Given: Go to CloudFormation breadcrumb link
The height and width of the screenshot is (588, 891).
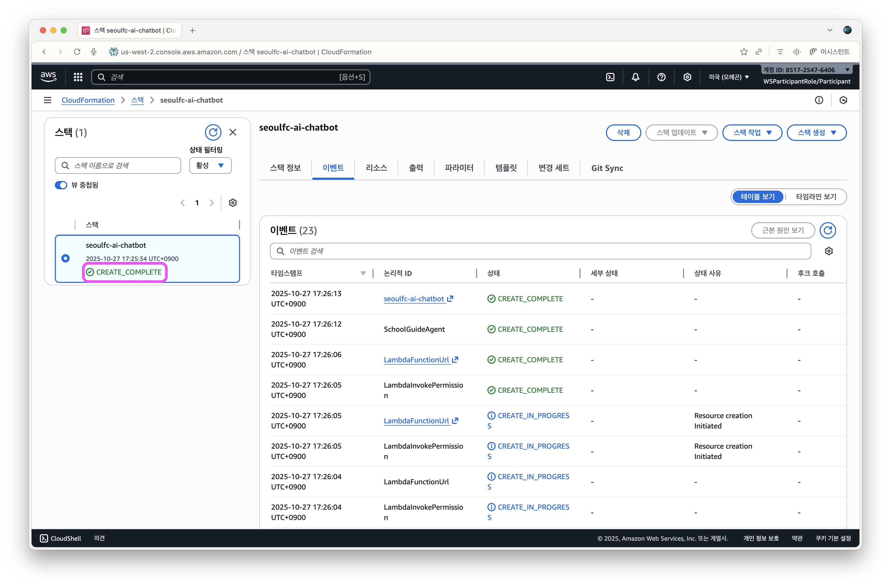Looking at the screenshot, I should 88,100.
